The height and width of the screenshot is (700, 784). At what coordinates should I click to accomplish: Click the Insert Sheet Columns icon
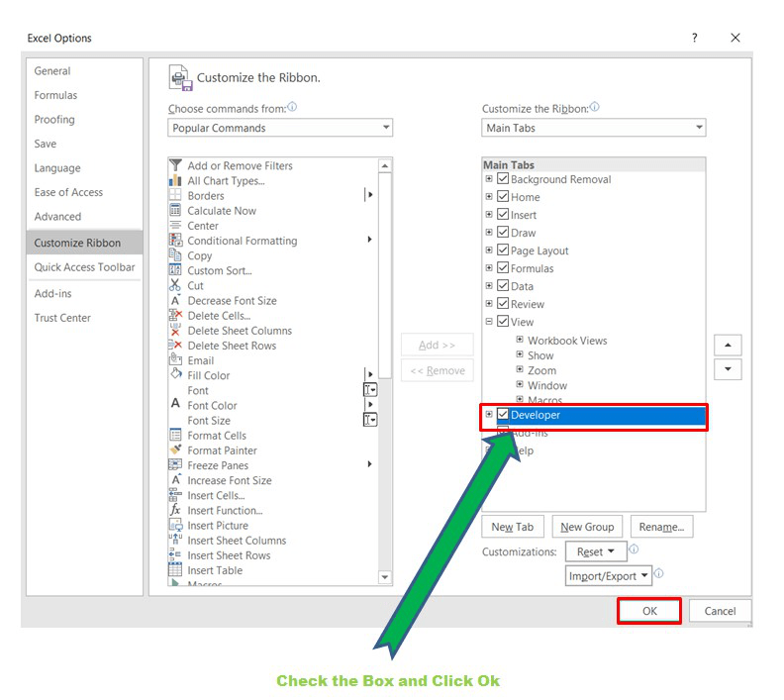175,540
